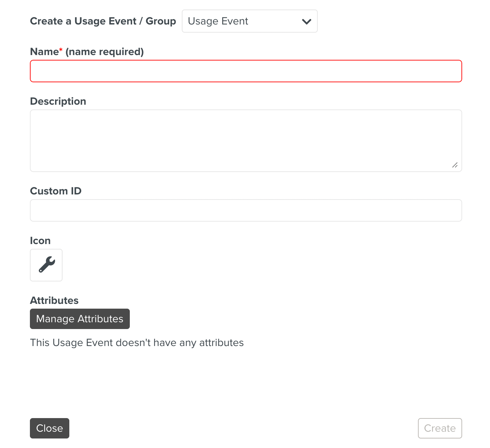
Task: Click the 'Create a Usage Event / Group' label
Action: (x=103, y=21)
